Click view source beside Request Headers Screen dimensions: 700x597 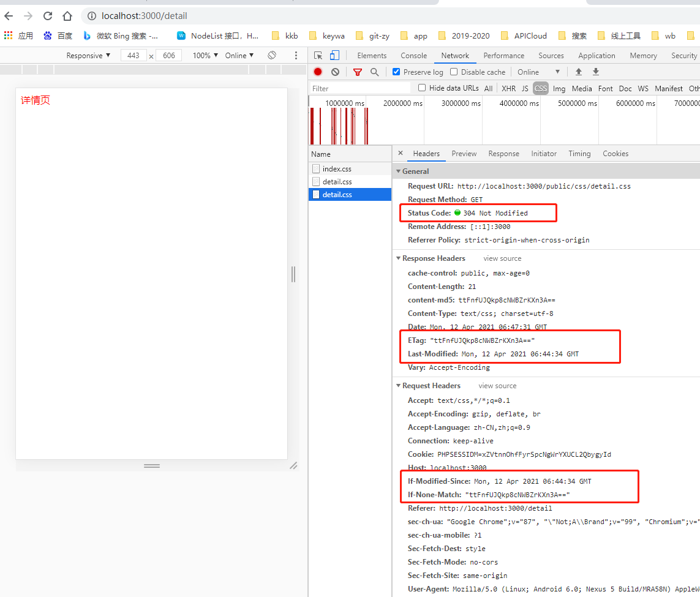click(497, 386)
